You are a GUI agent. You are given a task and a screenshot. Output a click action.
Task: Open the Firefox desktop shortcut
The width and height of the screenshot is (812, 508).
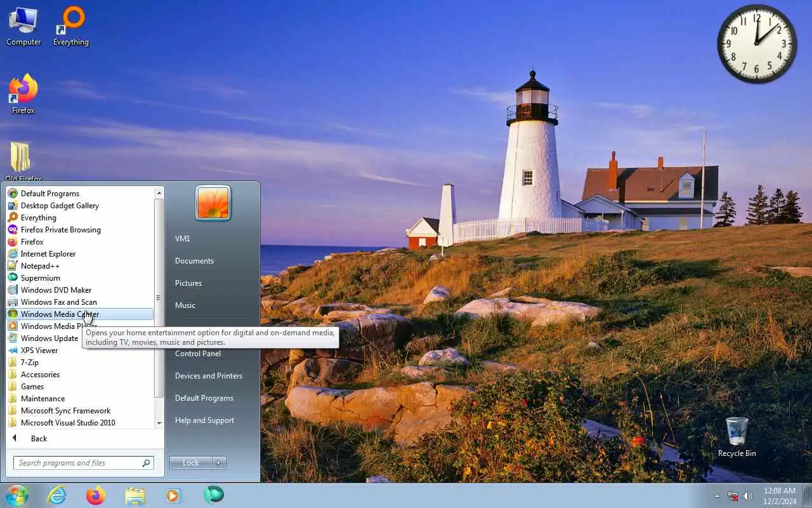(x=23, y=95)
